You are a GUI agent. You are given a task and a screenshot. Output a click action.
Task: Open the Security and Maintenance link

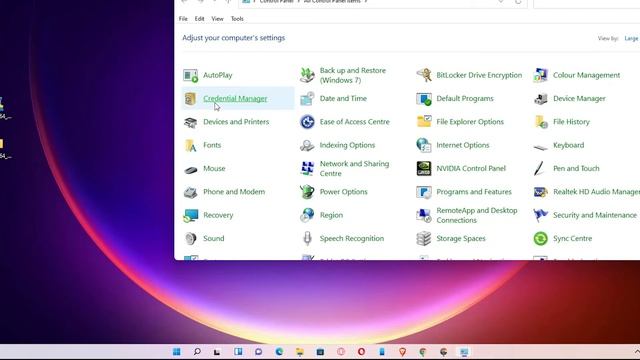(595, 215)
